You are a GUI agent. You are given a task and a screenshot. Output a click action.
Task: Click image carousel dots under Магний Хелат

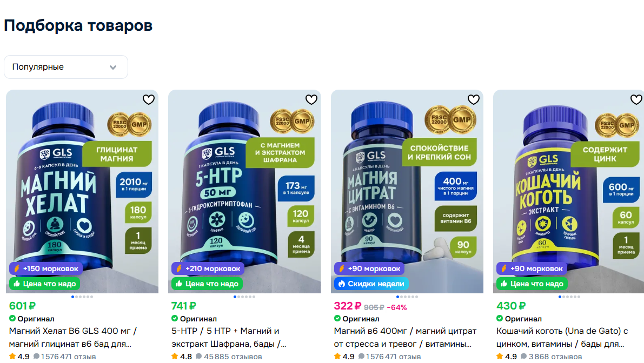[82, 297]
